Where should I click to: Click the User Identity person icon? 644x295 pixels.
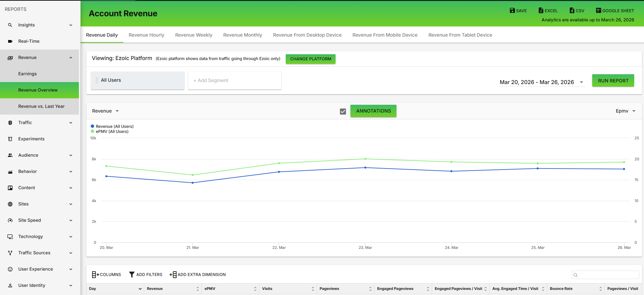(10, 286)
